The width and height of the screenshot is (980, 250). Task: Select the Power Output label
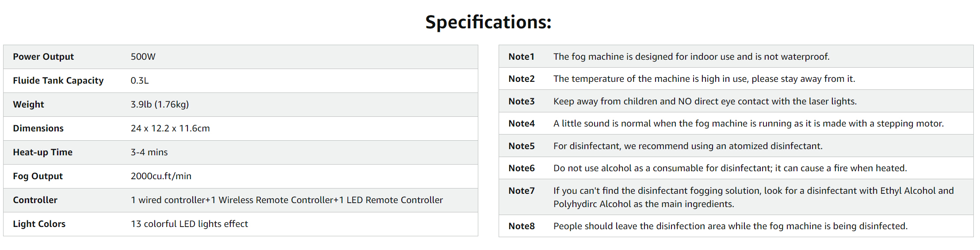coord(43,57)
